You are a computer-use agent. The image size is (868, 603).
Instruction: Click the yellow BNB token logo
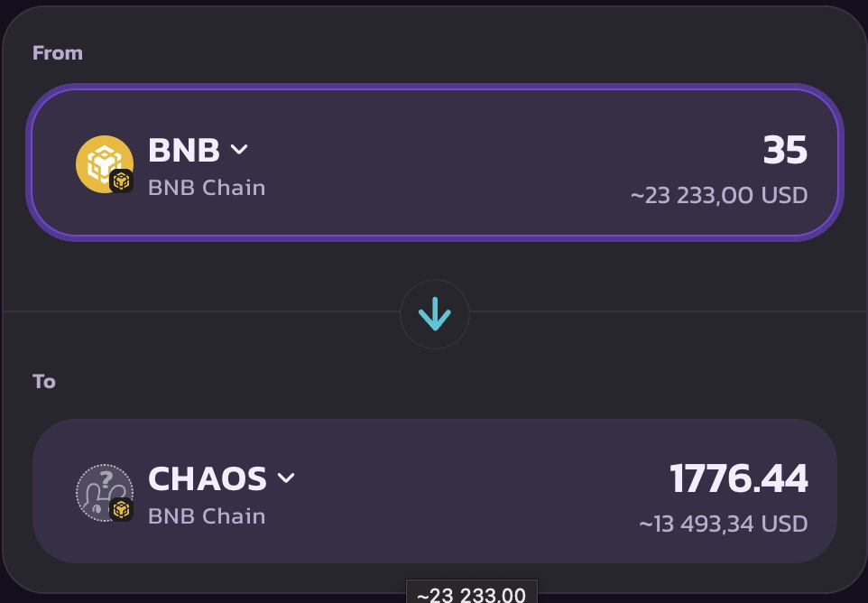tap(104, 164)
